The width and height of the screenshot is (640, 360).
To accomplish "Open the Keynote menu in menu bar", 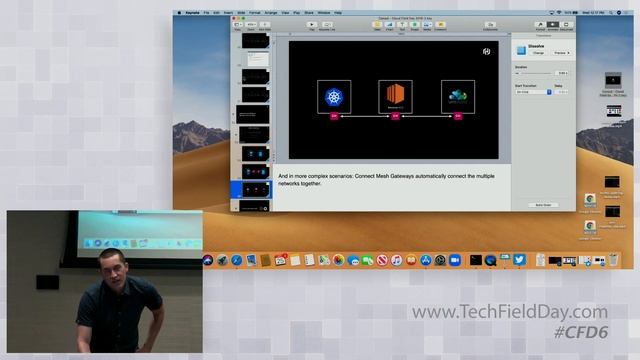I will 192,13.
